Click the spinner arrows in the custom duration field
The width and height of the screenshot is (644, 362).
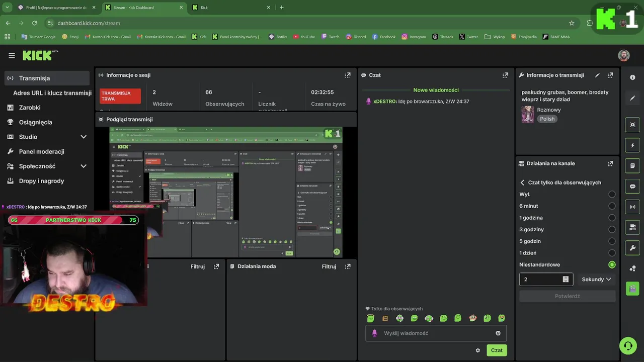(566, 279)
